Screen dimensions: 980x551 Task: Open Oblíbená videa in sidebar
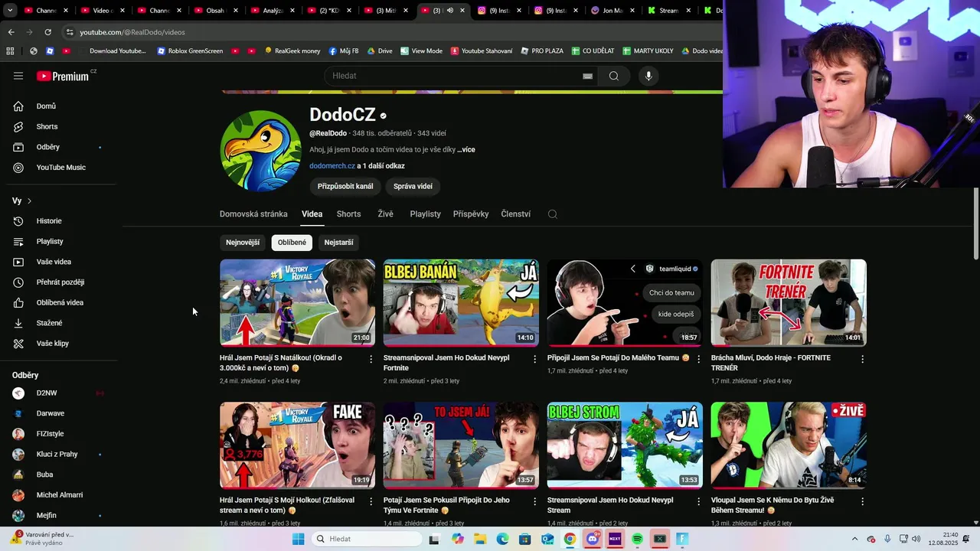click(59, 302)
